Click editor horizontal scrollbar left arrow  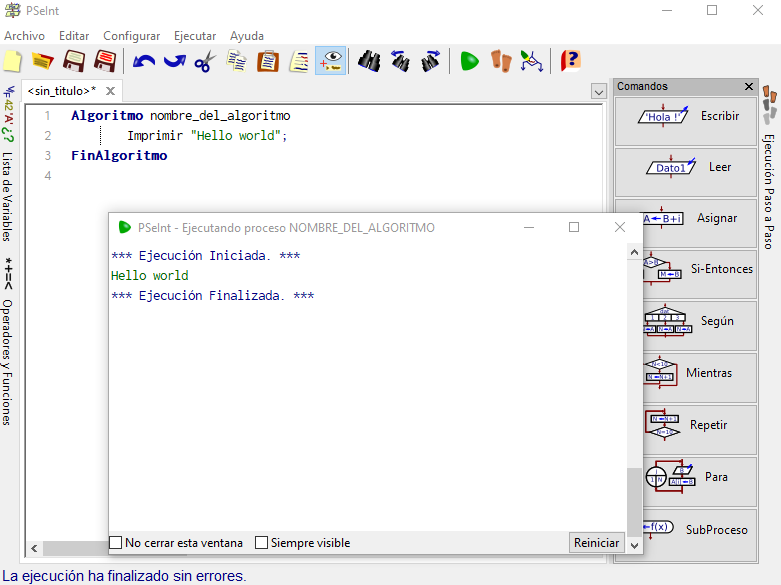coord(34,549)
